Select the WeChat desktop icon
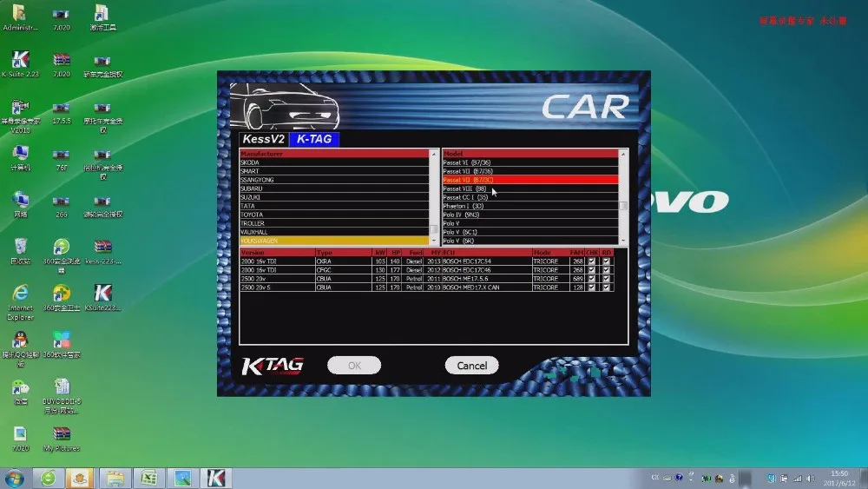 pos(21,392)
